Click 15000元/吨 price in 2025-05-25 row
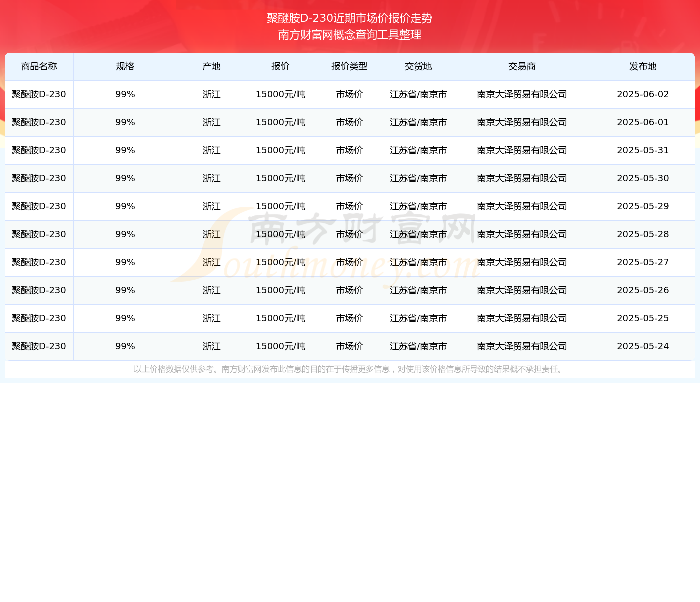Screen dimensions: 700x602 [x=280, y=318]
